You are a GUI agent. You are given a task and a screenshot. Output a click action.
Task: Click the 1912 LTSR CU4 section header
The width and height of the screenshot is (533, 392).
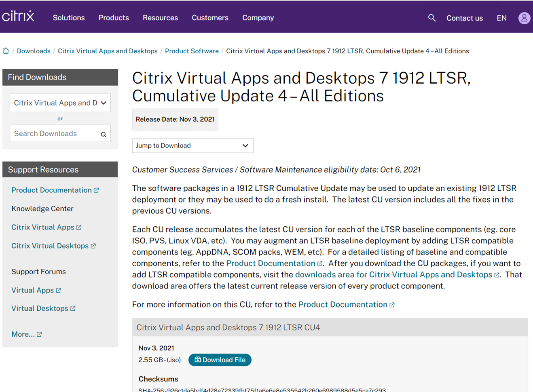click(330, 328)
